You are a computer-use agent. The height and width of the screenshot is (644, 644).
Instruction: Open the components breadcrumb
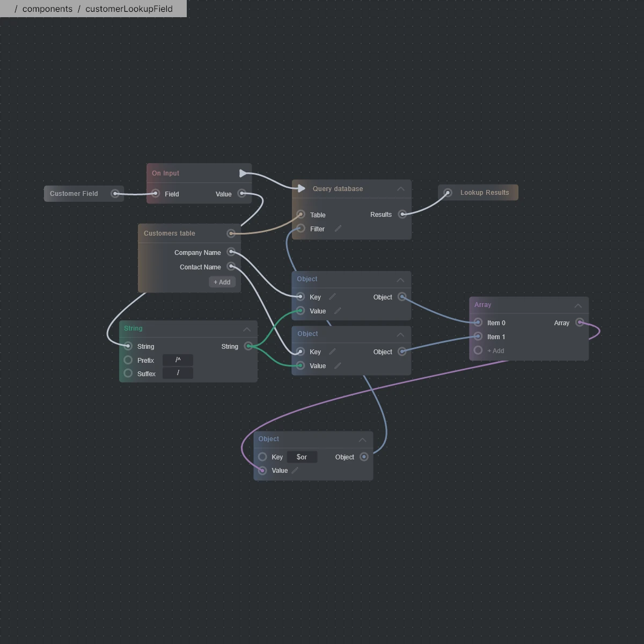coord(47,9)
